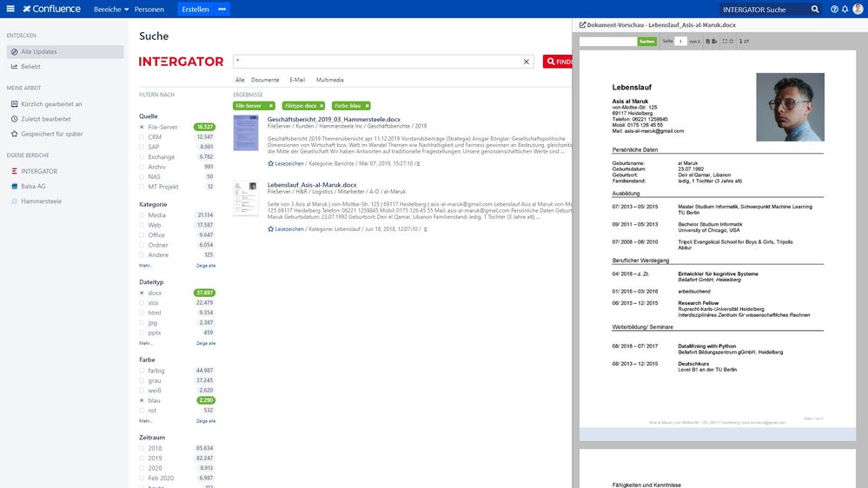Remove the Filetype: docx filter tag
Screen dimensions: 868x488
tap(321, 106)
